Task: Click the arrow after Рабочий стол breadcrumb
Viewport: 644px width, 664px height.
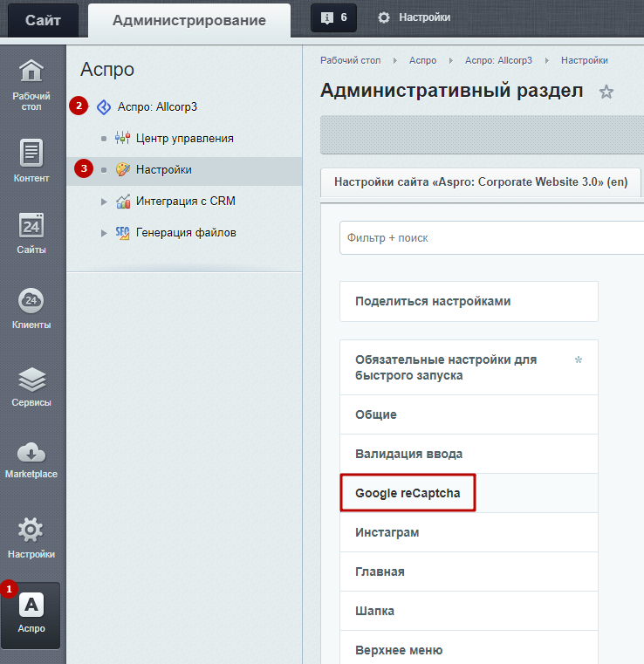Action: pyautogui.click(x=395, y=60)
